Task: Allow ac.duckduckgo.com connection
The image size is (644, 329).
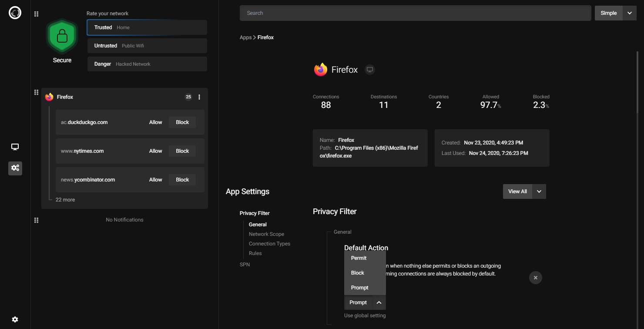Action: pyautogui.click(x=156, y=122)
